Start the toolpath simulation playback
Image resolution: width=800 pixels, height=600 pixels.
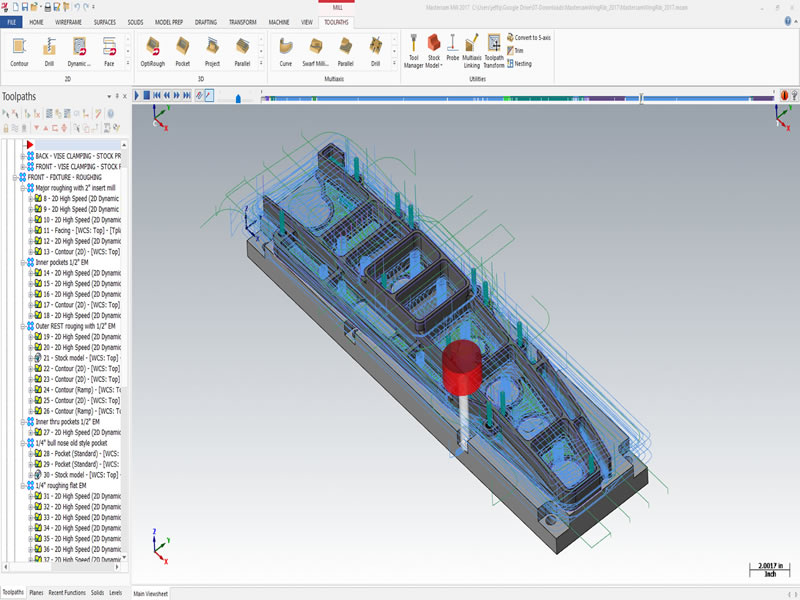(137, 95)
